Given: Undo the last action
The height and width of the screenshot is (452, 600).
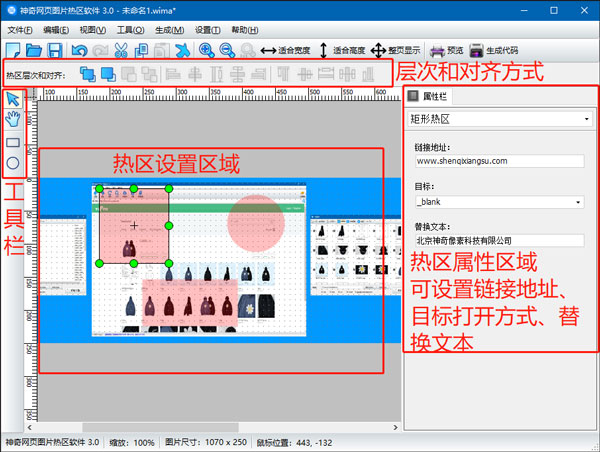Looking at the screenshot, I should coord(80,50).
